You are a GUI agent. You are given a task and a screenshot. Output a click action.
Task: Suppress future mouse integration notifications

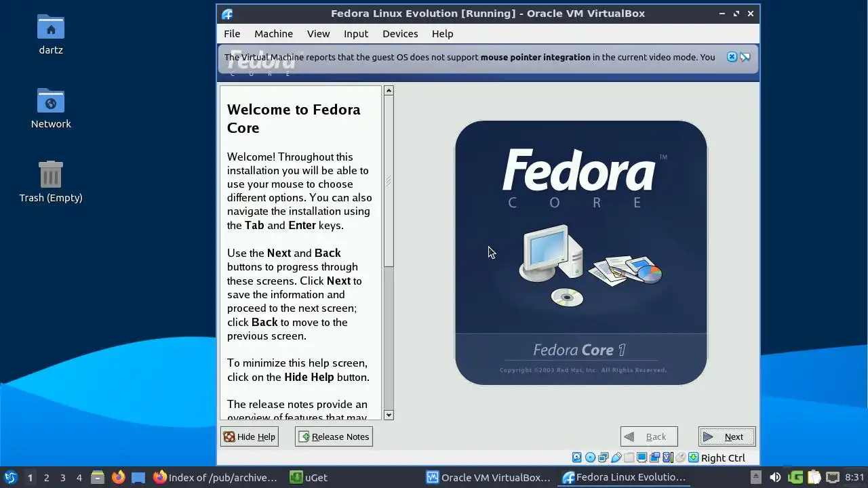coord(745,57)
